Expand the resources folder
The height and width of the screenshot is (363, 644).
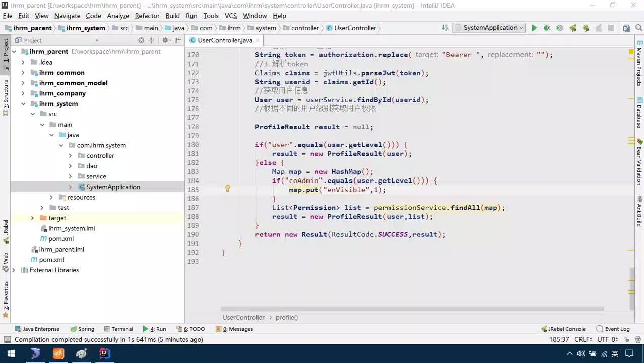tap(51, 198)
